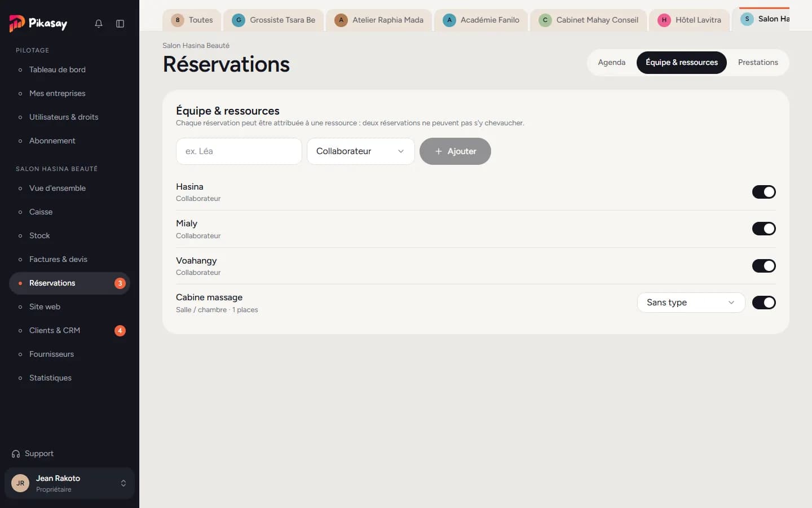Screen dimensions: 812x508
Task: Open the notifications bell icon
Action: pyautogui.click(x=99, y=24)
